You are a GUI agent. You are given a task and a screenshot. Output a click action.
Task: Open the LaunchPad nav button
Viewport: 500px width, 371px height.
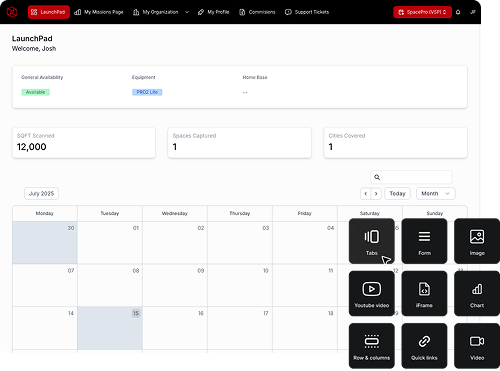point(49,12)
